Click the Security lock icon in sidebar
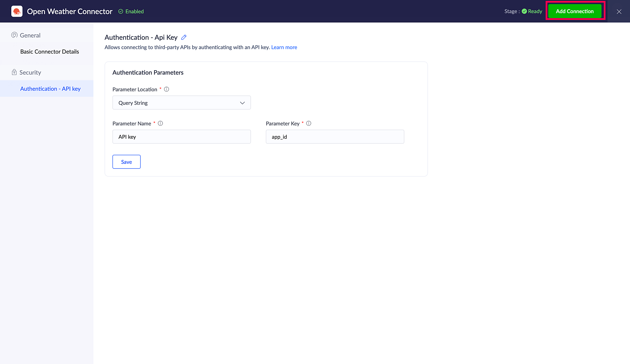Viewport: 630px width, 364px height. coord(14,72)
